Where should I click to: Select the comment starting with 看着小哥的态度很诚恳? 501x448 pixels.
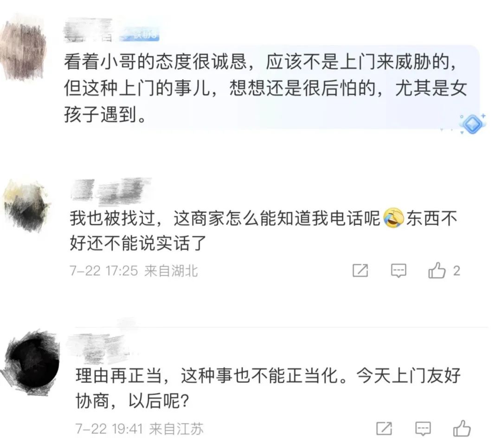[x=265, y=88]
